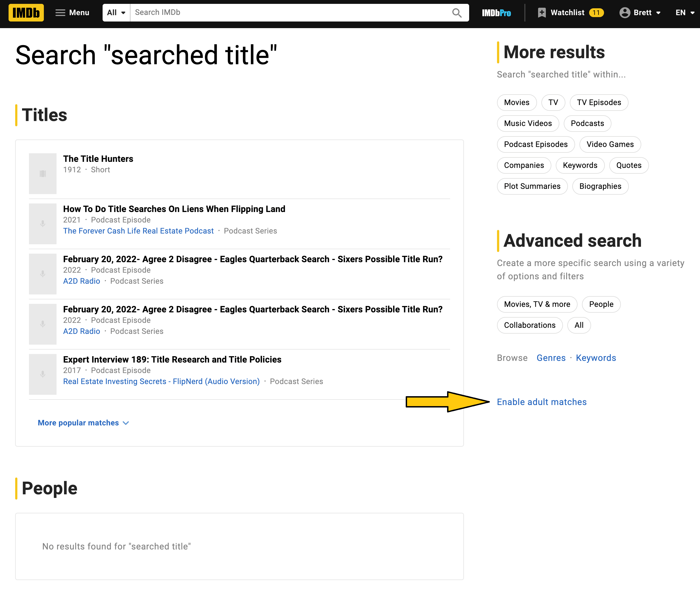Viewport: 700px width, 590px height.
Task: Expand More popular matches
Action: (83, 423)
